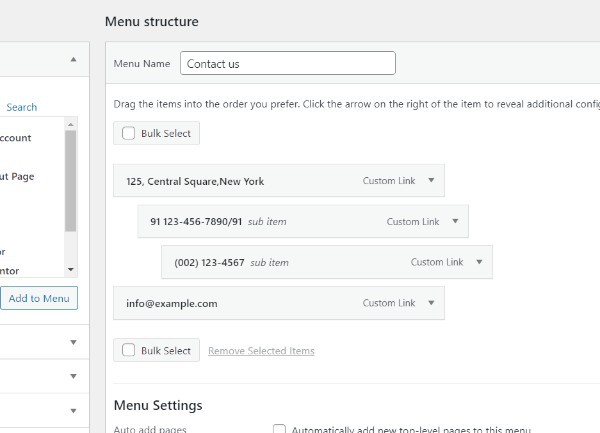Click Custom Link label on (002) 123-4567 row
Image resolution: width=600 pixels, height=433 pixels.
click(x=437, y=262)
